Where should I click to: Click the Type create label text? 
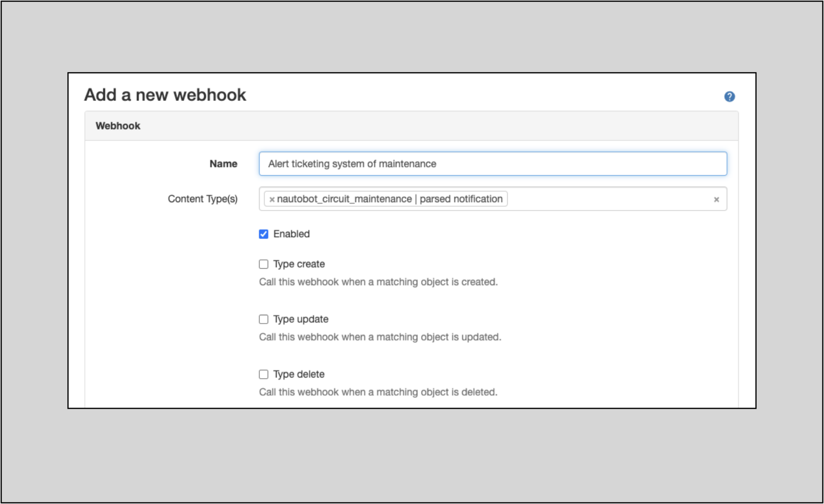pos(299,264)
